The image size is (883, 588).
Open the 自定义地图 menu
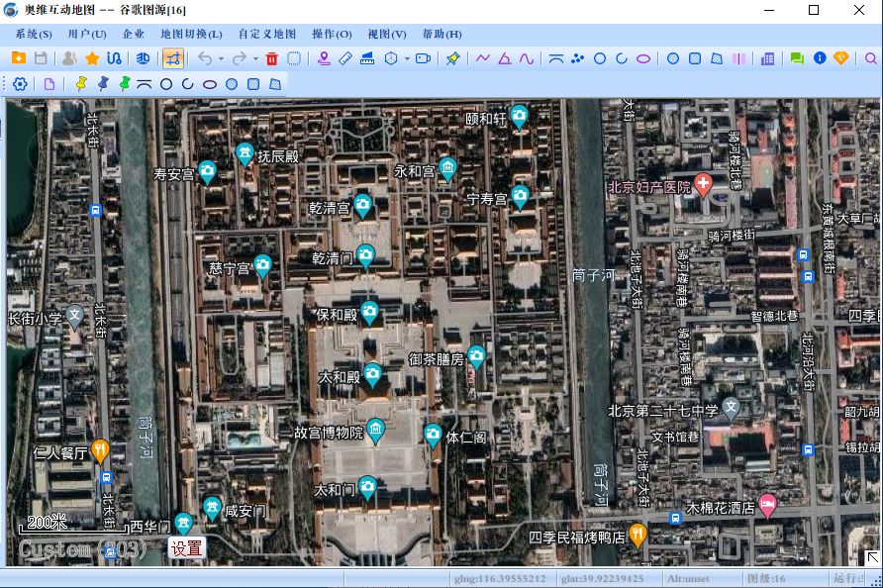(267, 35)
